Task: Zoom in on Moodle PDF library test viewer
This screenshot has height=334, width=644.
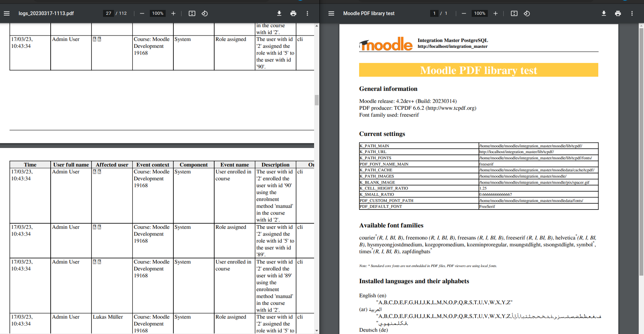Action: click(x=496, y=13)
